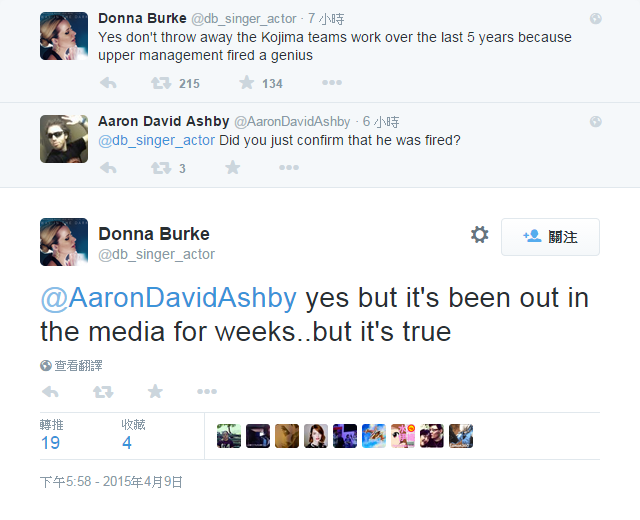Open more options on Donna's first tweet

coord(331,83)
